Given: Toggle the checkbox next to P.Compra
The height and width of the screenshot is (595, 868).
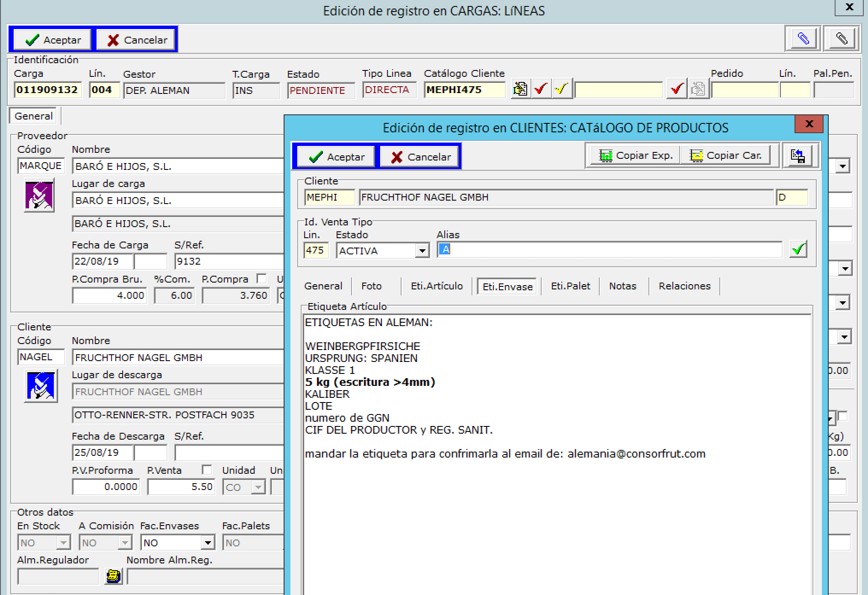Looking at the screenshot, I should pos(261,279).
